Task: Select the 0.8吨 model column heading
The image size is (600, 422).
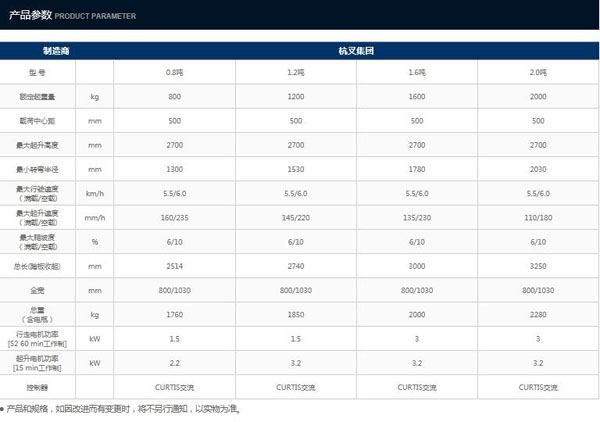Action: pyautogui.click(x=174, y=73)
